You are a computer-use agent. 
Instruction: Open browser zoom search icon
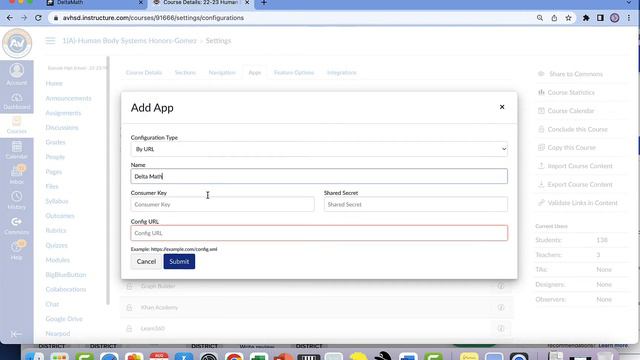click(540, 18)
